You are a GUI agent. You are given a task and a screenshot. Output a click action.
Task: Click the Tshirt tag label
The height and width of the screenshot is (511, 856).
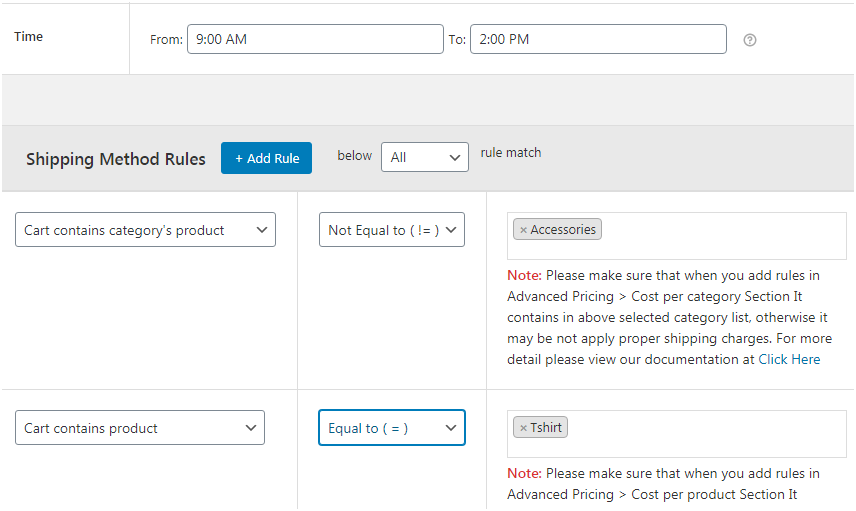point(546,427)
